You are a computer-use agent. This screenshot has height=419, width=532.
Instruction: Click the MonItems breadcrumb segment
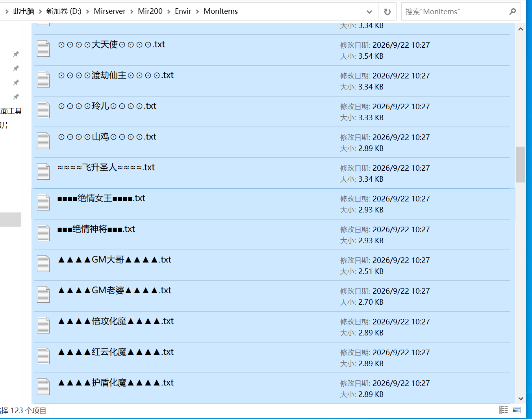coord(221,11)
